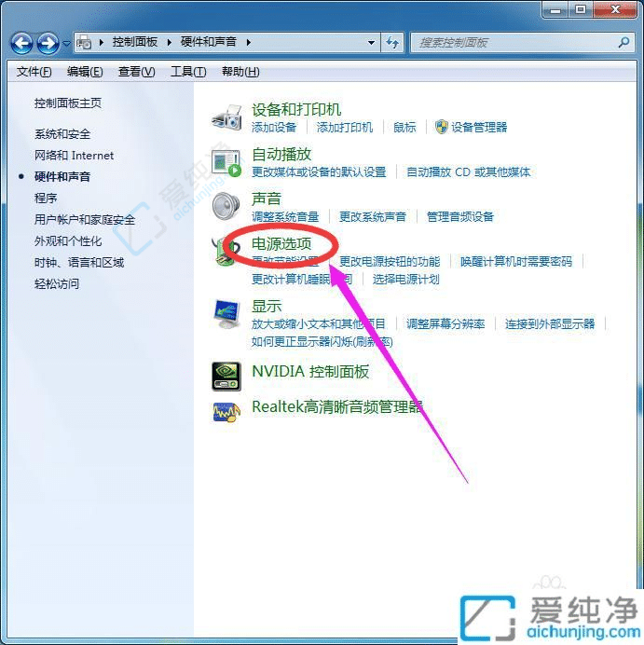Open 用户帐户和家庭安全 category
644x645 pixels.
click(85, 219)
